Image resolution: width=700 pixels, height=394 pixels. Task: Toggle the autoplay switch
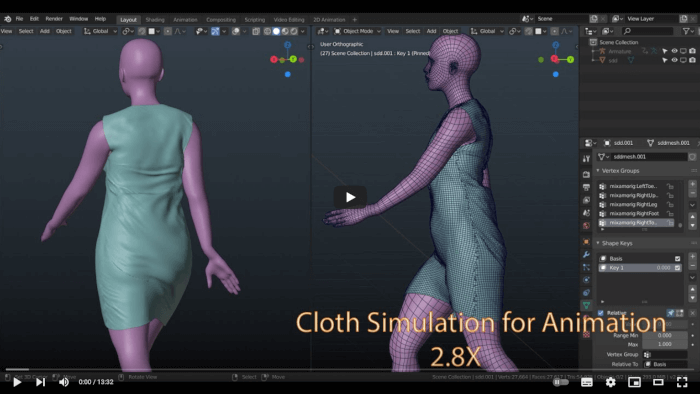click(x=561, y=382)
